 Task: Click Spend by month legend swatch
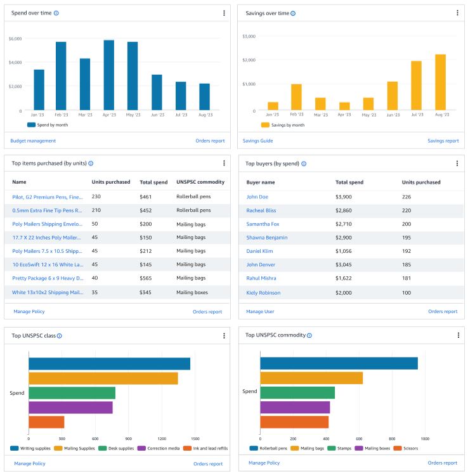point(31,125)
